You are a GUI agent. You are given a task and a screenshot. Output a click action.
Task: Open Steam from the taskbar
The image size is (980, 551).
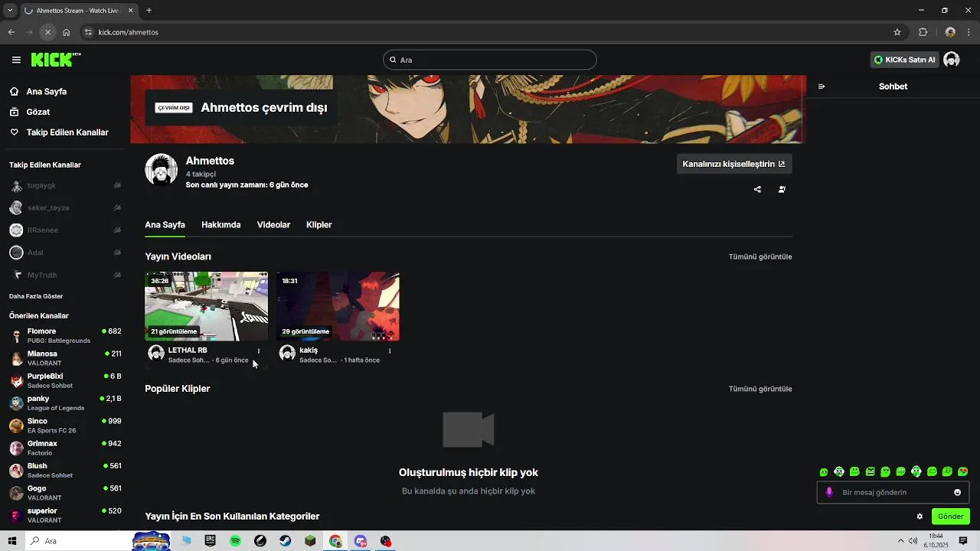pyautogui.click(x=285, y=541)
